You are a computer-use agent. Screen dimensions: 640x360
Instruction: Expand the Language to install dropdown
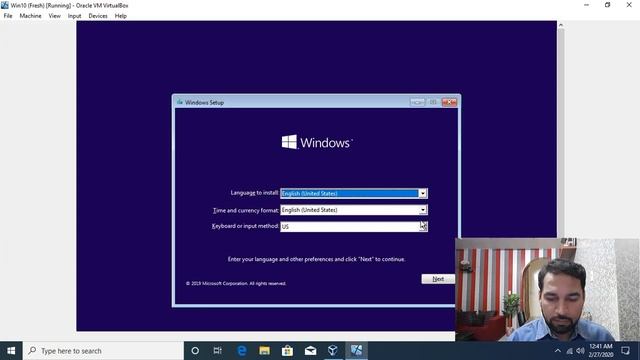(423, 193)
